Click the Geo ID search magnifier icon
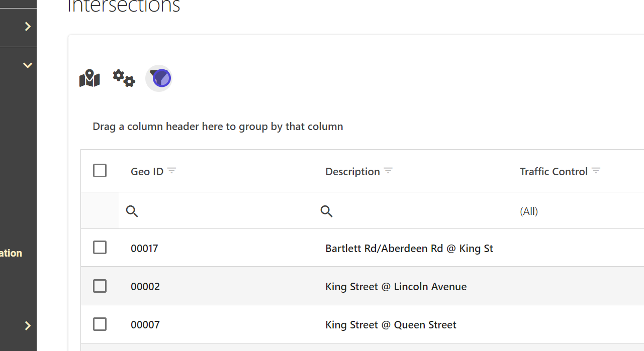This screenshot has height=351, width=644. 132,211
